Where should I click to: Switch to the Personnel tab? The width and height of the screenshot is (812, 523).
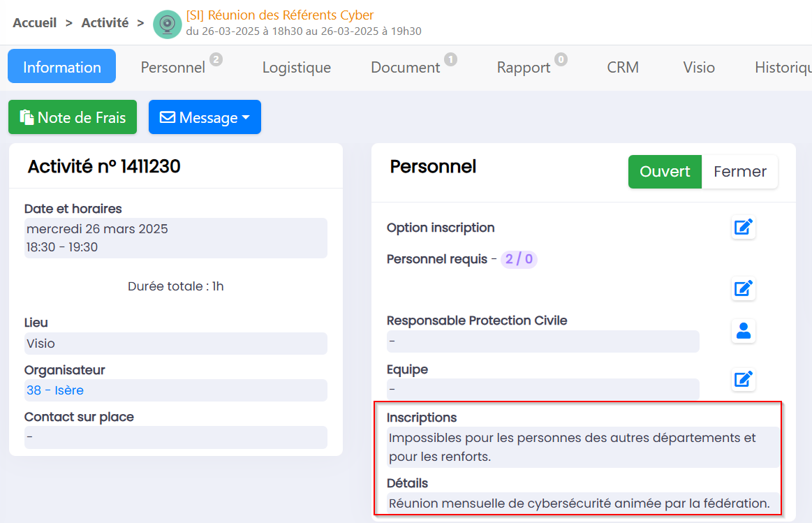click(173, 68)
